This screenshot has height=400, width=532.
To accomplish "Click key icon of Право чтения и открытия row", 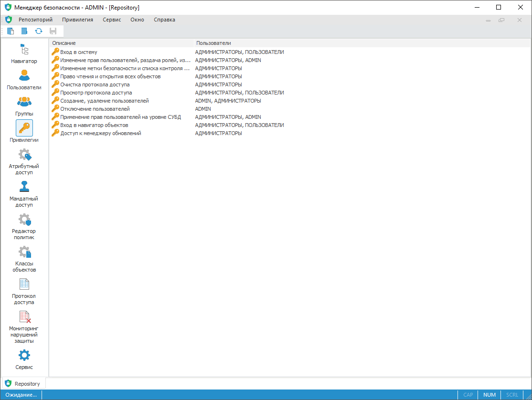I will tap(55, 76).
